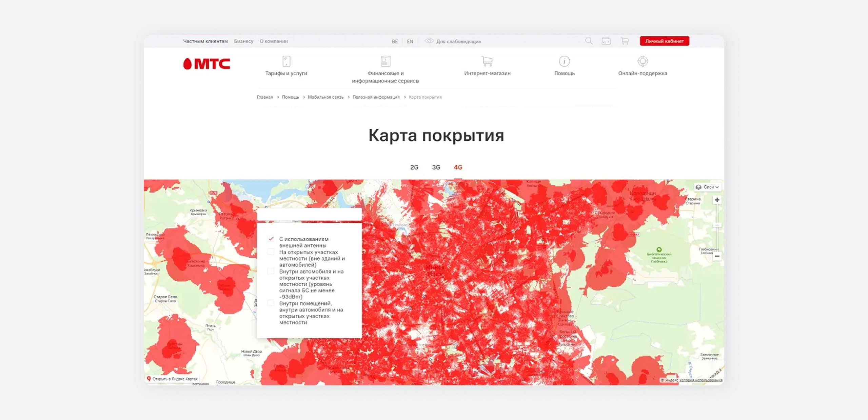The width and height of the screenshot is (868, 420).
Task: Click the MTS logo
Action: point(206,64)
